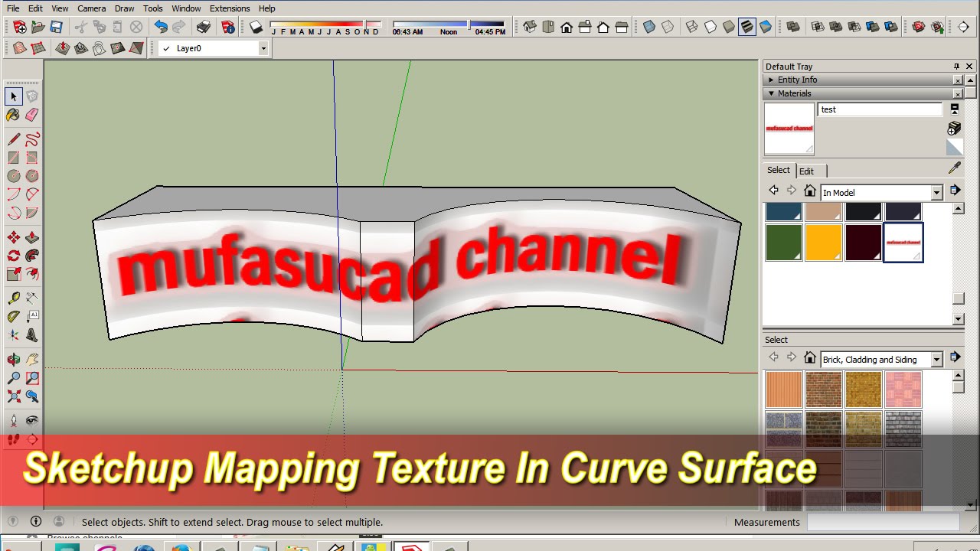Switch to materials Select tab
The height and width of the screenshot is (551, 980).
click(x=779, y=171)
